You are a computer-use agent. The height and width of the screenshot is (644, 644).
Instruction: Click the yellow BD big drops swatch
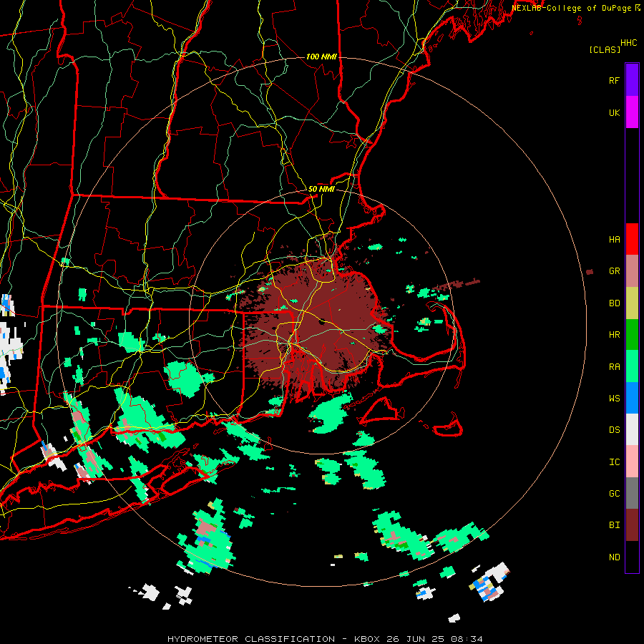pyautogui.click(x=632, y=303)
